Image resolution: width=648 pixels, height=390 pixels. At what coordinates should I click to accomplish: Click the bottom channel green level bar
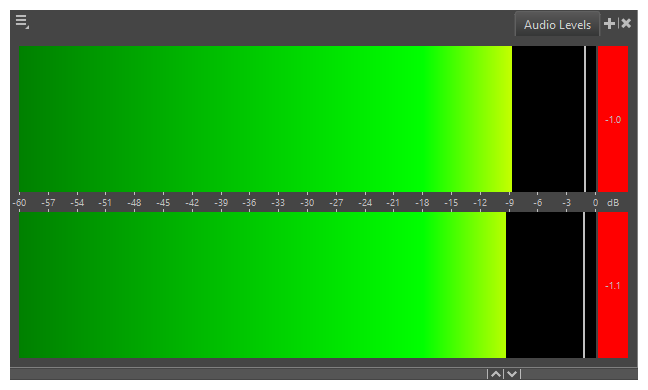262,285
